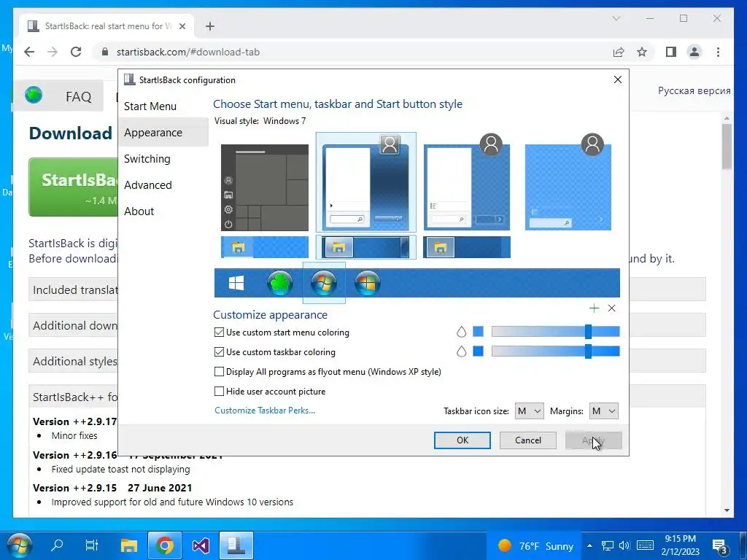The image size is (747, 560).
Task: Enable Display All programs as flyout menu
Action: click(328, 371)
